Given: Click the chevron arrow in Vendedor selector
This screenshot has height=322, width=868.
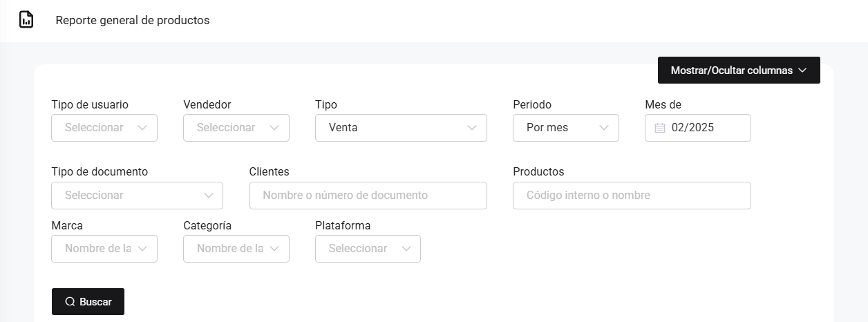Looking at the screenshot, I should pyautogui.click(x=274, y=128).
